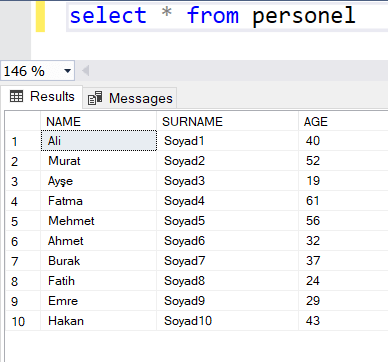This screenshot has height=362, width=388.
Task: Select row header number 4
Action: pyautogui.click(x=23, y=201)
